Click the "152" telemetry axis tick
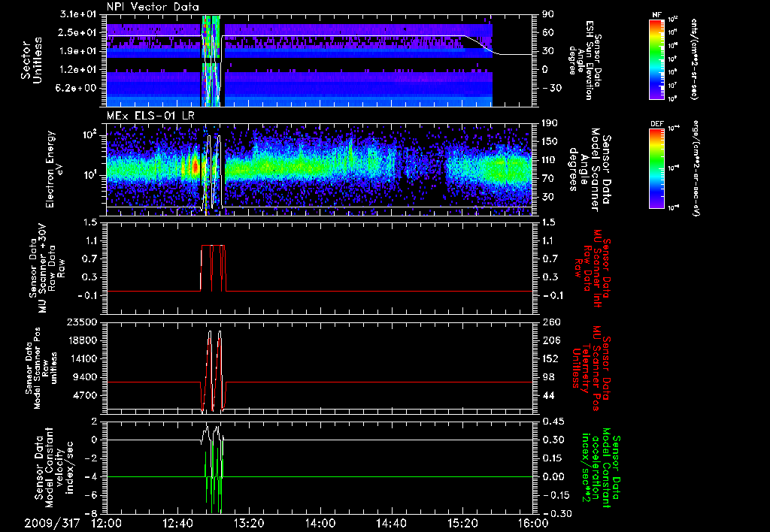Image resolution: width=770 pixels, height=532 pixels. pos(551,358)
